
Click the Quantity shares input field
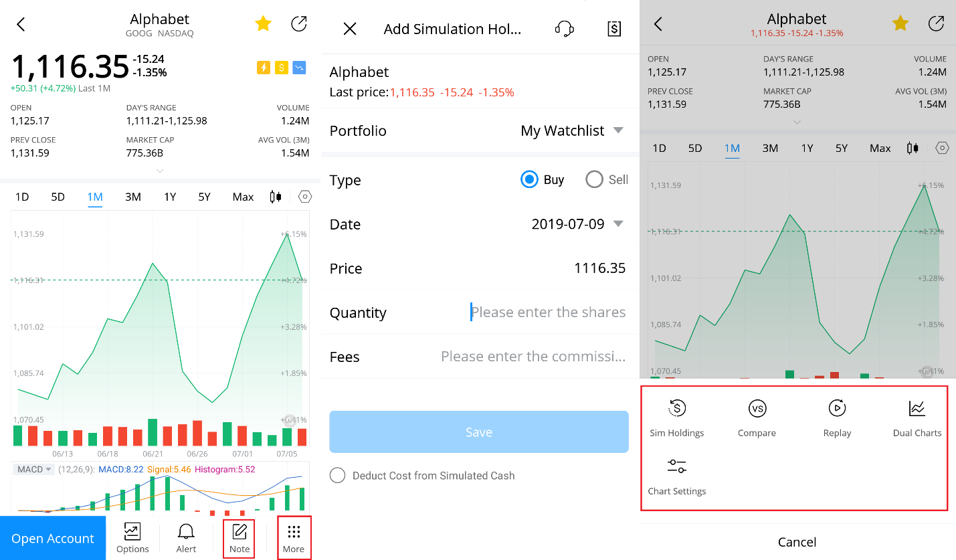547,312
